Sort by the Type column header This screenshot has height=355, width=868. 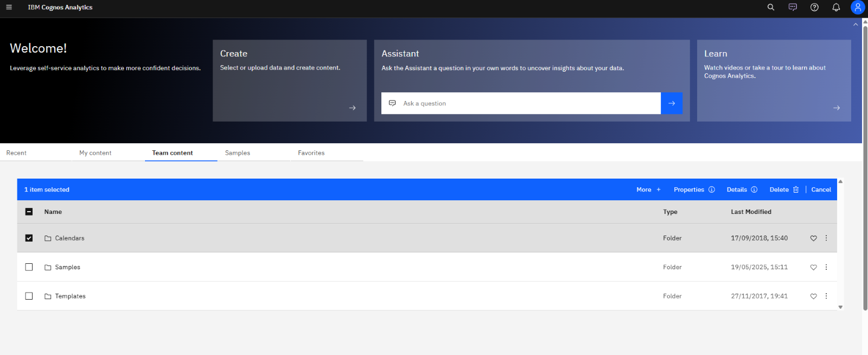coord(670,212)
